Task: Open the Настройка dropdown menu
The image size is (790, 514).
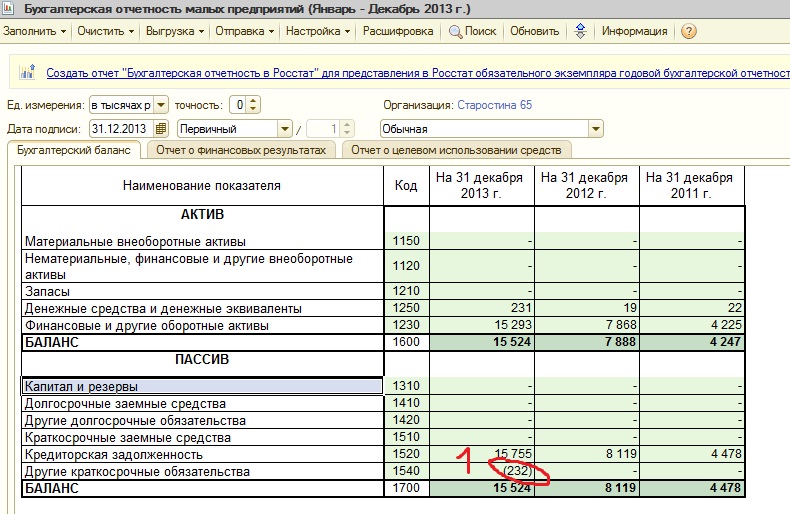Action: click(318, 31)
